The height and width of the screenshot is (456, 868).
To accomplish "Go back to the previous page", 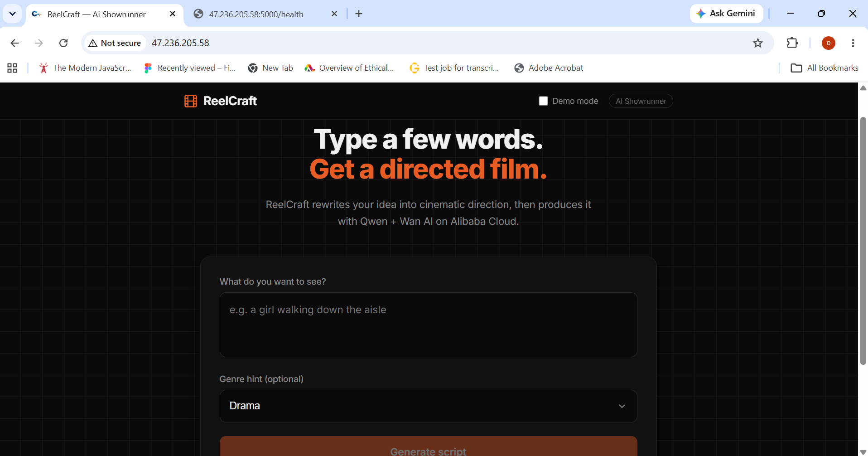I will click(x=14, y=43).
